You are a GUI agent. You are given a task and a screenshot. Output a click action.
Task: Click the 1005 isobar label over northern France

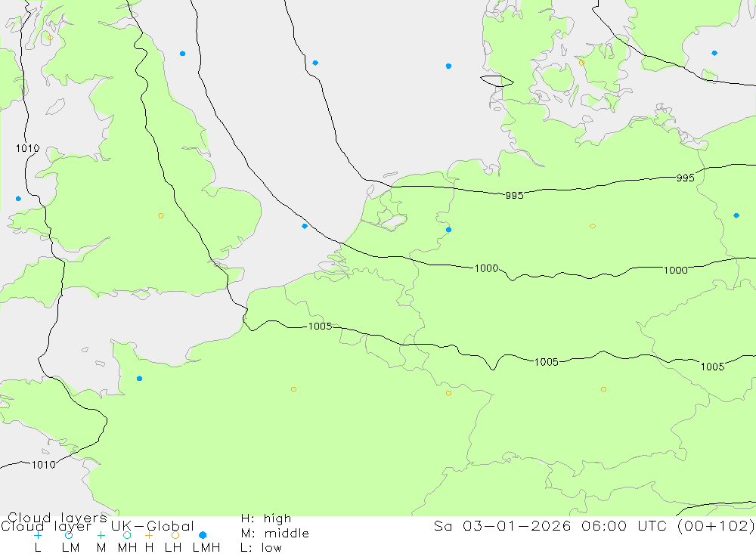[x=320, y=327]
